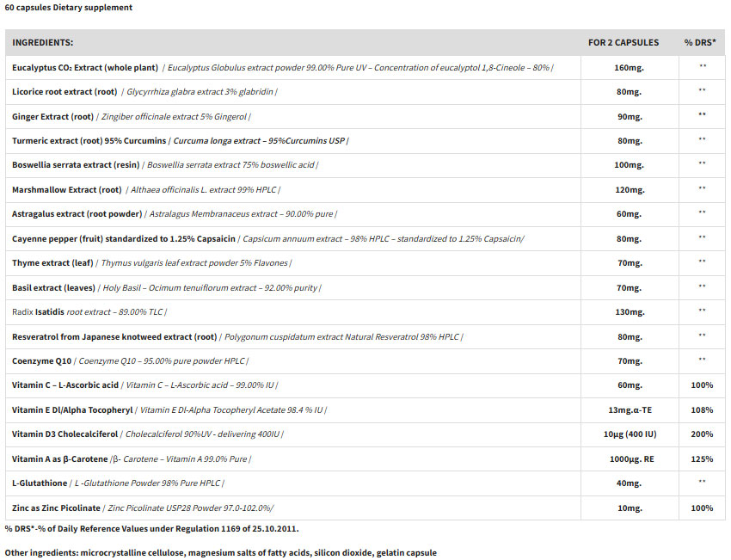Click the Vitamin D3 200% DRS value
This screenshot has height=560, width=731.
tap(702, 434)
